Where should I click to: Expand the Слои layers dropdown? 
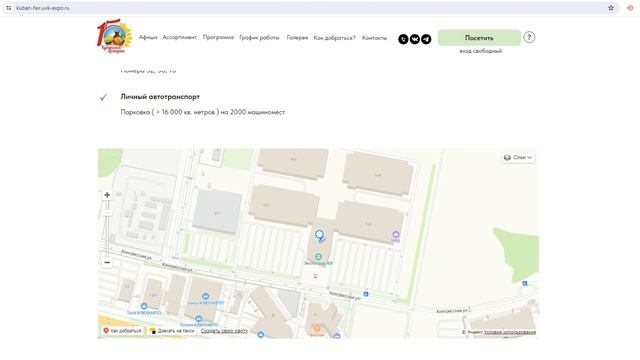518,158
